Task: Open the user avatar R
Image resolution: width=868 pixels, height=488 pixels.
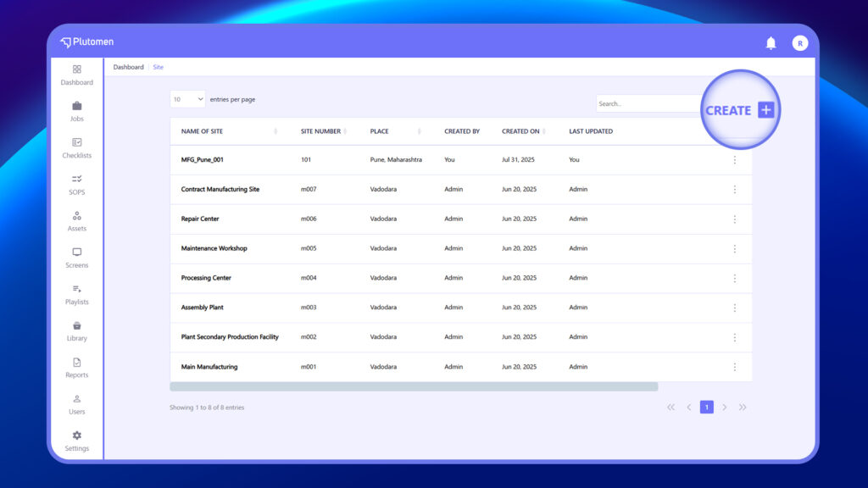Action: (x=800, y=43)
